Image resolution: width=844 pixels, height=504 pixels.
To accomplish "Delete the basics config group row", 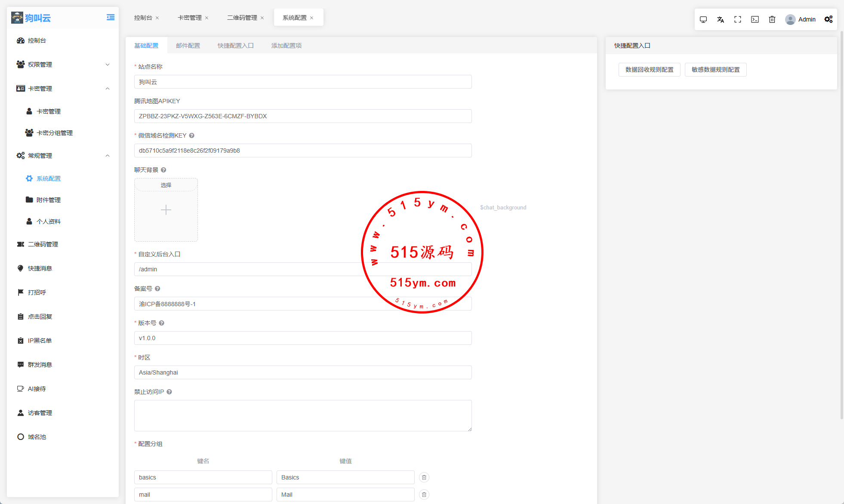I will (424, 477).
